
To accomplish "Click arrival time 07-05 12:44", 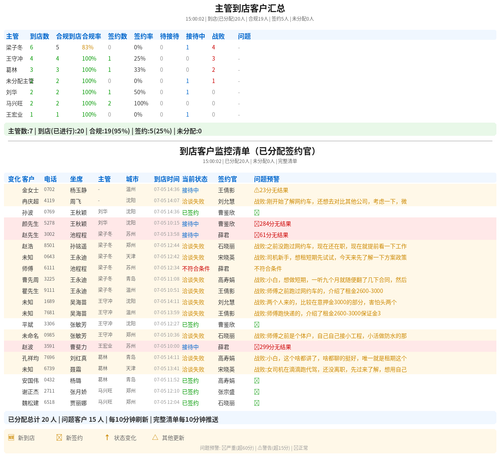I will (x=167, y=245).
